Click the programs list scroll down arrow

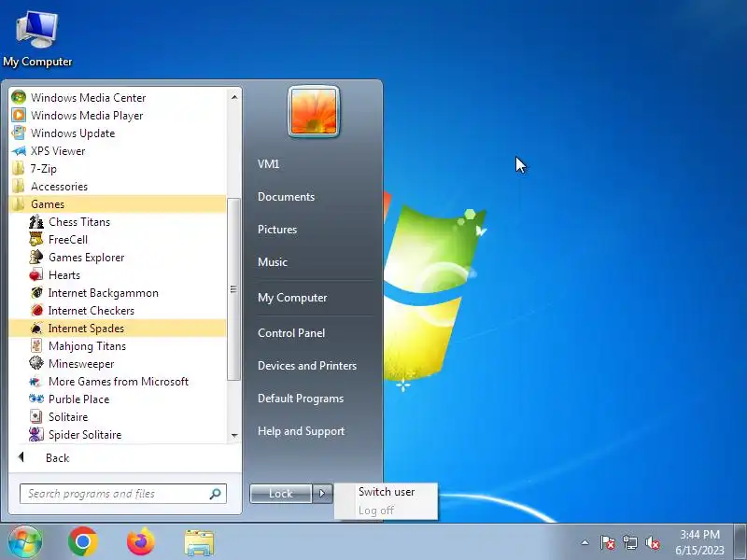234,436
